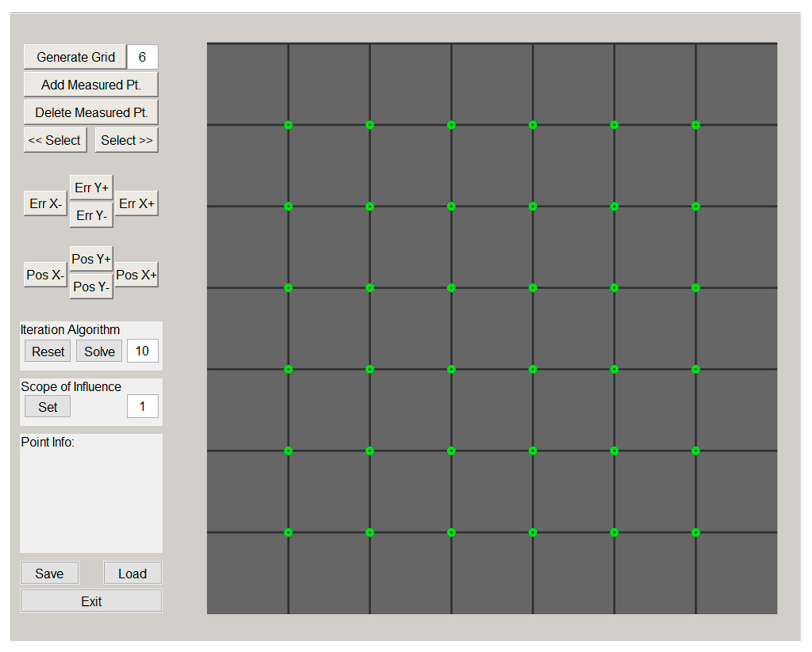Click the top-left green grid point

pos(288,125)
